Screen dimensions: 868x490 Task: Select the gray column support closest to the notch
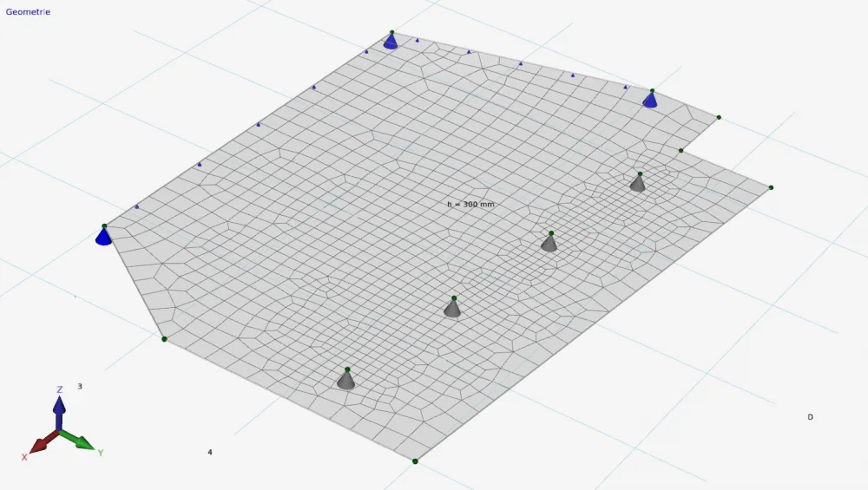(638, 183)
